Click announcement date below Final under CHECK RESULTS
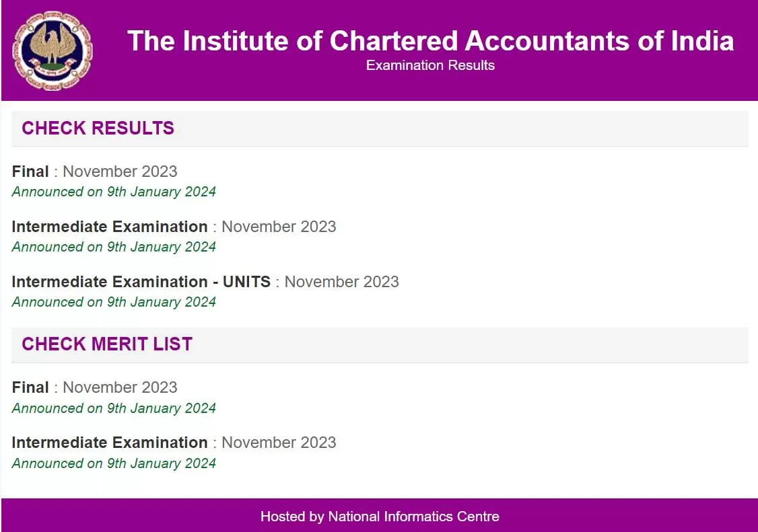Viewport: 758px width, 532px height. click(114, 192)
